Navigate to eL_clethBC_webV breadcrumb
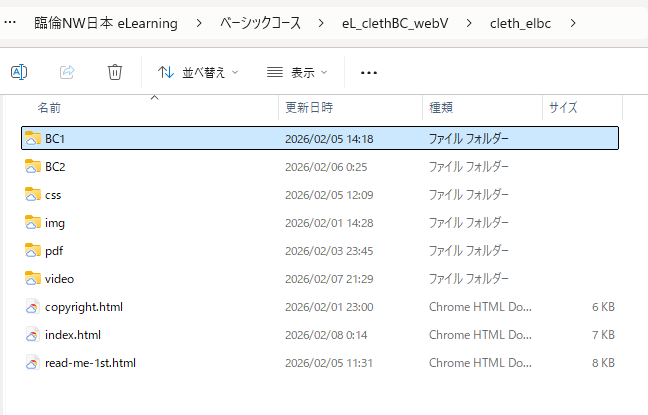 point(395,24)
